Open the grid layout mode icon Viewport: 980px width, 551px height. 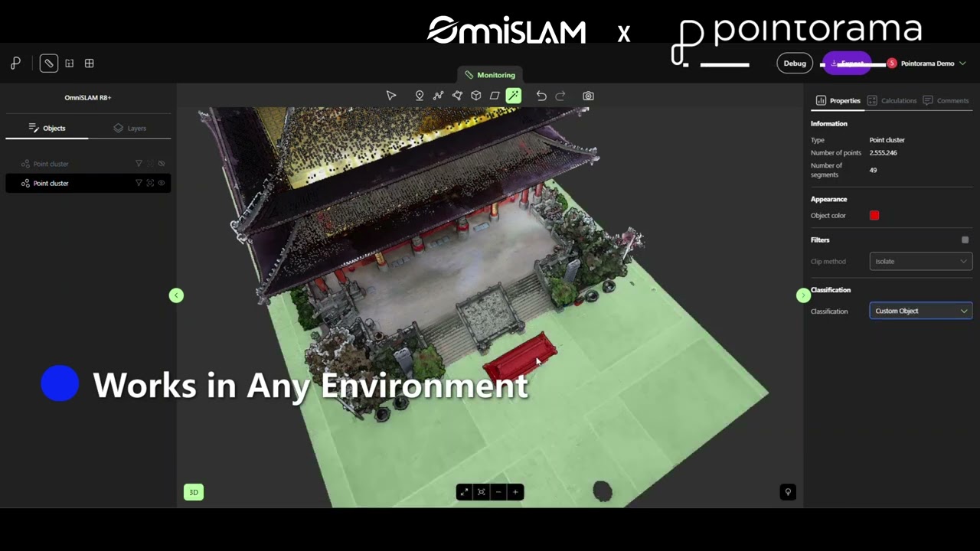(90, 64)
